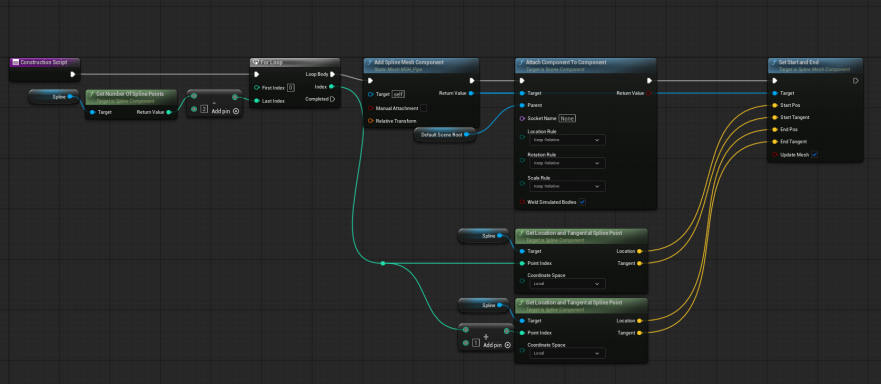Viewport: 881px width, 384px height.
Task: Click the Last Index input pin
Action: click(x=257, y=101)
